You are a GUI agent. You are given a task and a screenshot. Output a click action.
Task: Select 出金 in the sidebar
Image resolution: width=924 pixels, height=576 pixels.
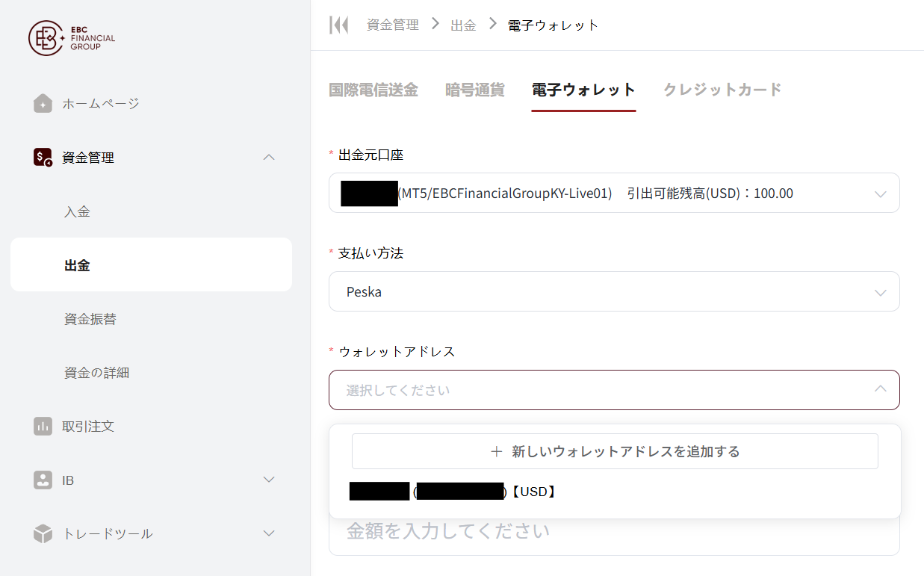click(x=151, y=264)
